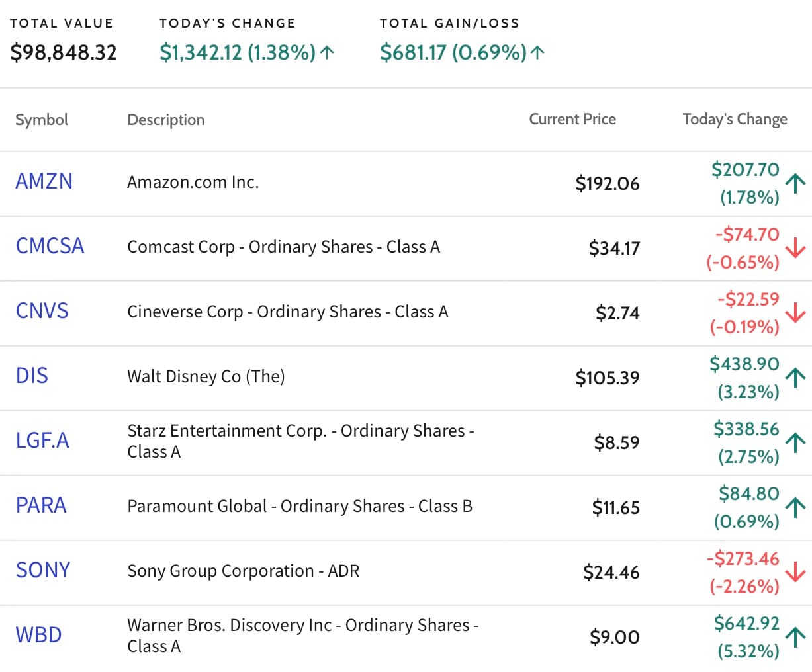This screenshot has width=812, height=672.
Task: Click the Comcast Corp description
Action: pyautogui.click(x=283, y=247)
